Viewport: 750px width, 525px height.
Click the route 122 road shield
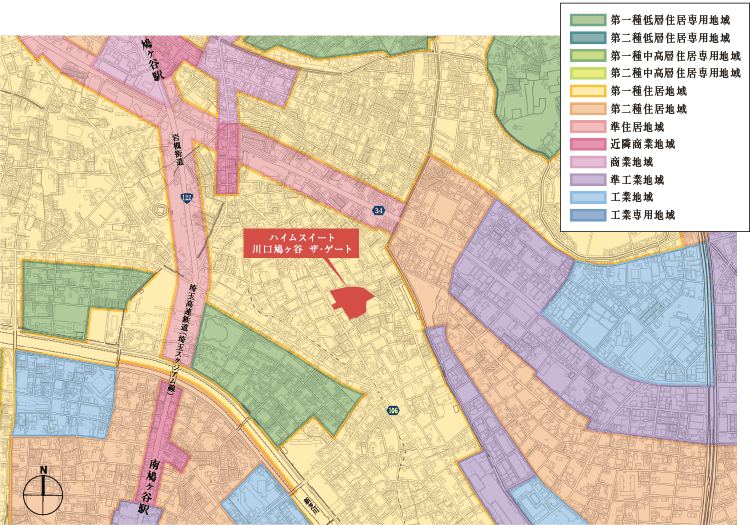point(187,200)
